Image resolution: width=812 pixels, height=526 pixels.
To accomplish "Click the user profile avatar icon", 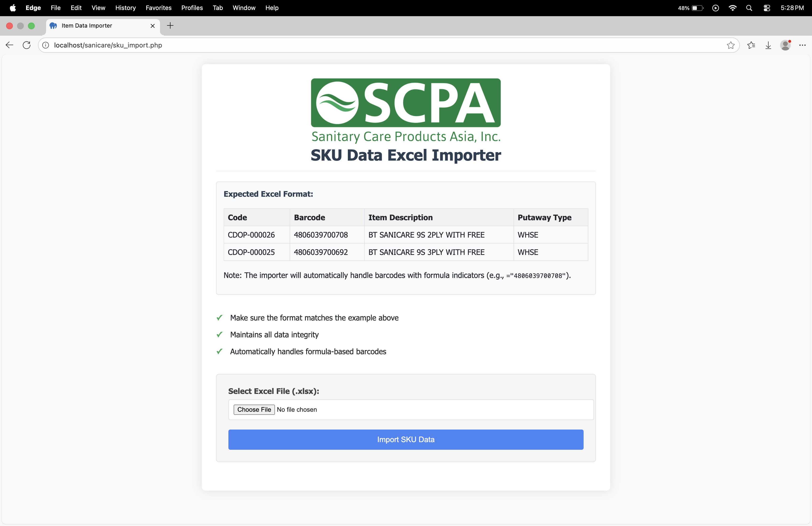I will pyautogui.click(x=785, y=45).
